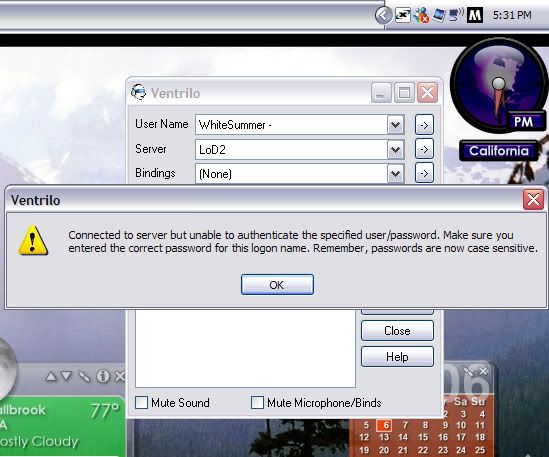Click the moon phase icon on weather widget
The image size is (549, 457).
(6, 368)
